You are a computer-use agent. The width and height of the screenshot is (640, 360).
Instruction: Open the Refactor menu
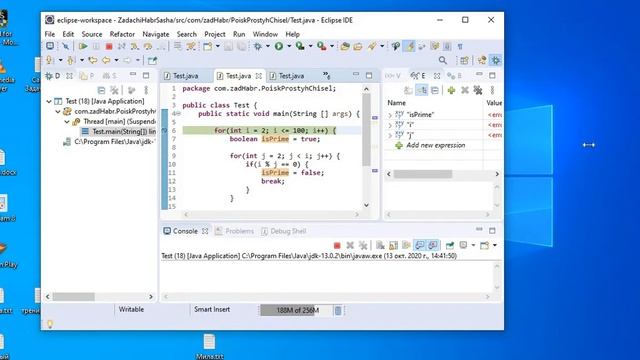point(122,34)
